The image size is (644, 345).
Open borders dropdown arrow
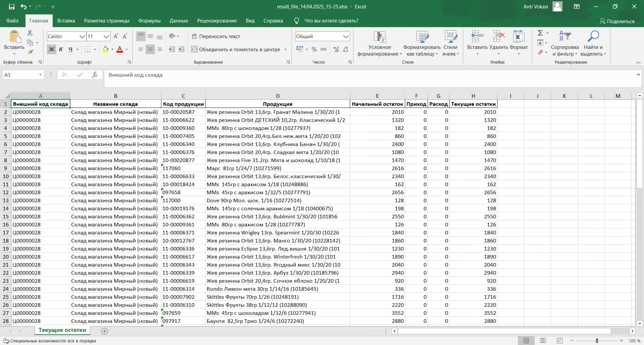(95, 49)
